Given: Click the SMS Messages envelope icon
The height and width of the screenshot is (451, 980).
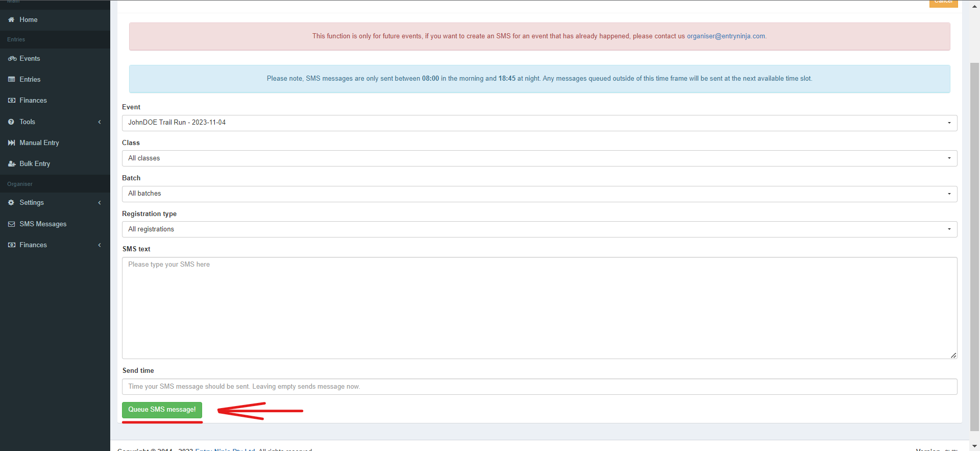Looking at the screenshot, I should [12, 224].
